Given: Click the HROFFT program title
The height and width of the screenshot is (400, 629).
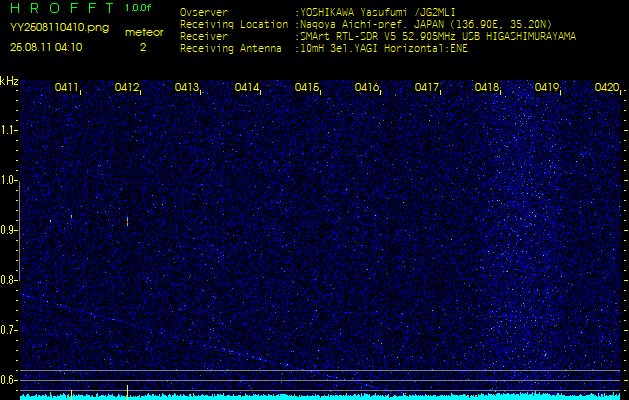Looking at the screenshot, I should (x=63, y=8).
